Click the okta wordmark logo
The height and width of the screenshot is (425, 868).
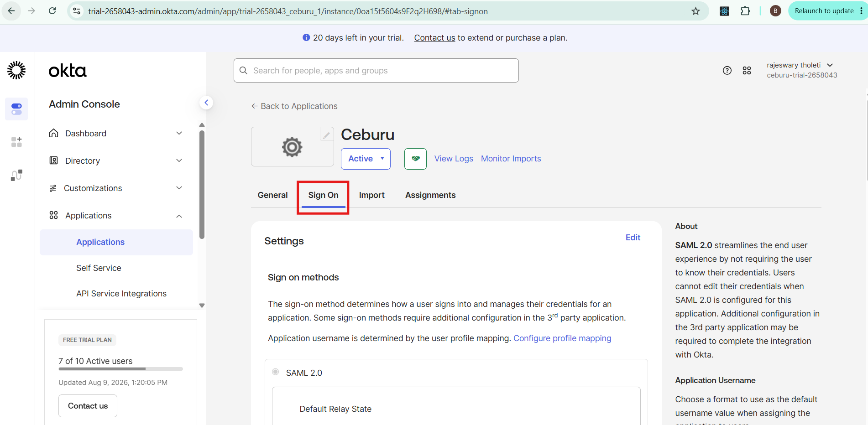[x=68, y=71]
